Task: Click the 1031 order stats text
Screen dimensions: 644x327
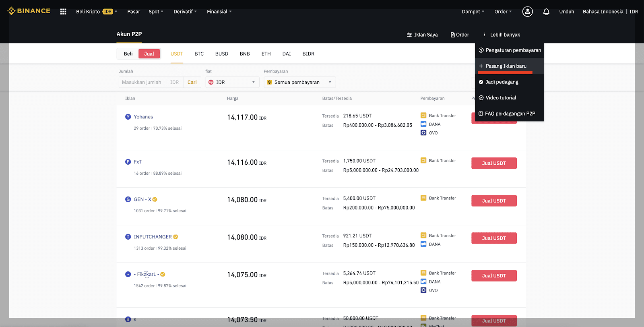Action: (144, 211)
